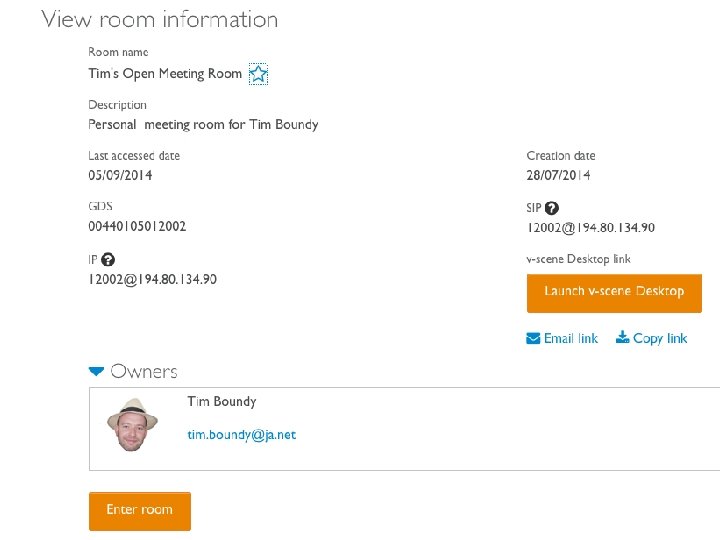This screenshot has width=720, height=540.
Task: Click the IP address value under IP
Action: [152, 279]
